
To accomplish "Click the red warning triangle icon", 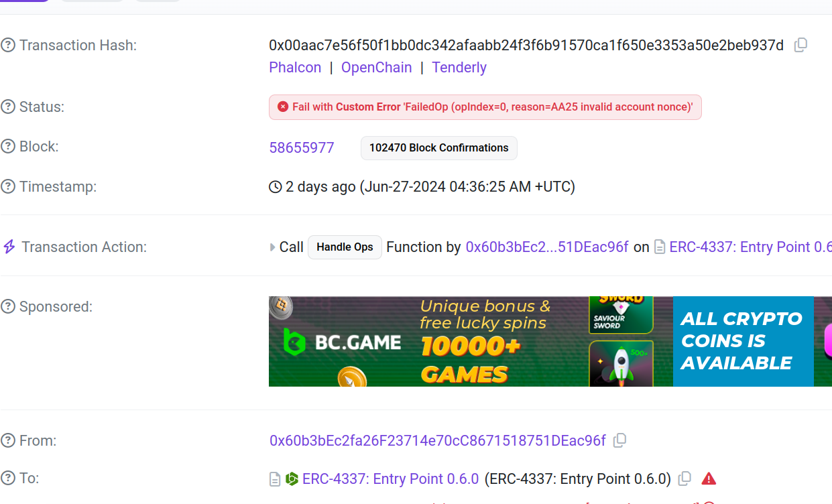I will 709,479.
